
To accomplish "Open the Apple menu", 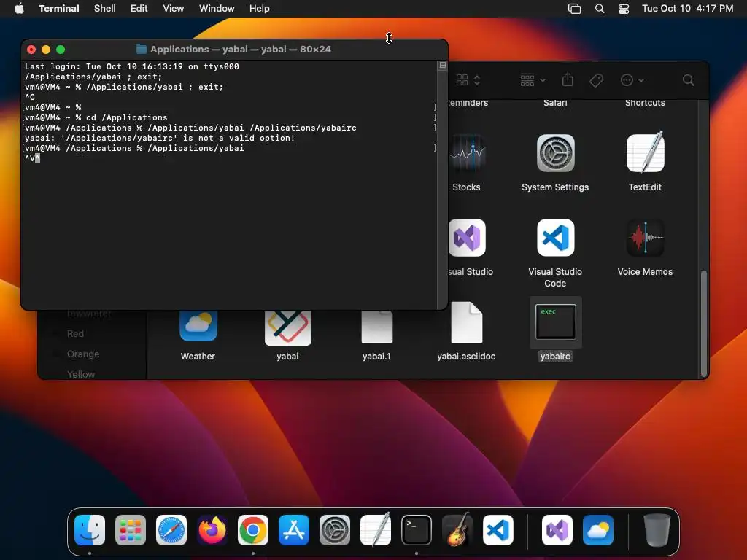I will pyautogui.click(x=19, y=9).
